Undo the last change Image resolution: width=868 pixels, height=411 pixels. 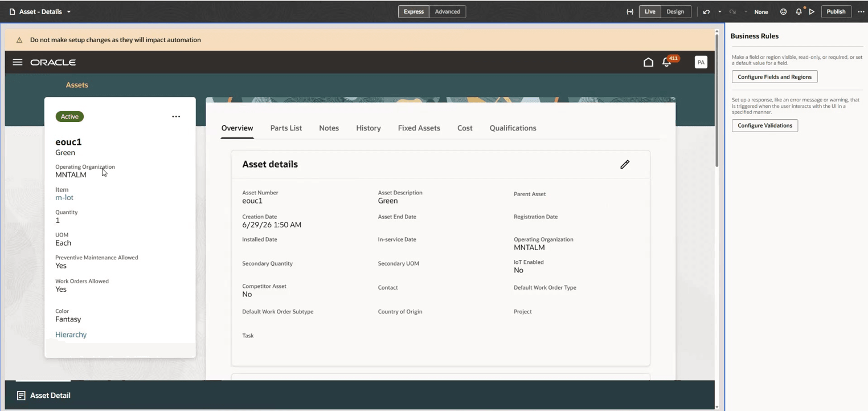point(706,11)
